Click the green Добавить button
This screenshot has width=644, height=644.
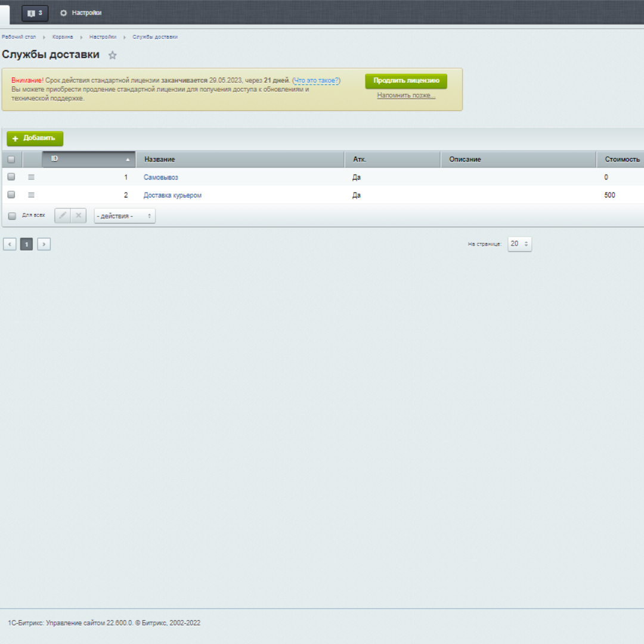(x=35, y=138)
